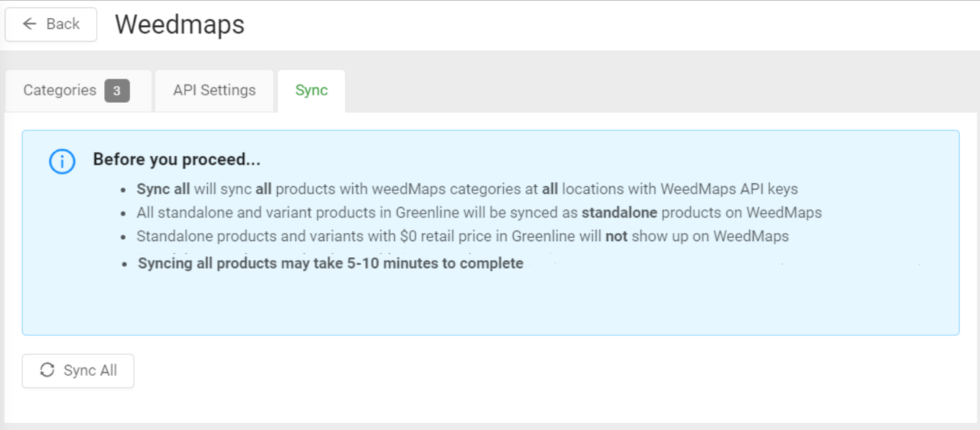
Task: Click the bold "Sync all" text in first bullet
Action: pyautogui.click(x=163, y=189)
